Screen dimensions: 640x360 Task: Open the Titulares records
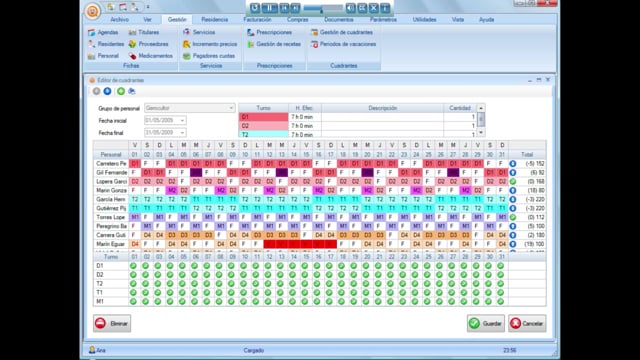click(144, 32)
